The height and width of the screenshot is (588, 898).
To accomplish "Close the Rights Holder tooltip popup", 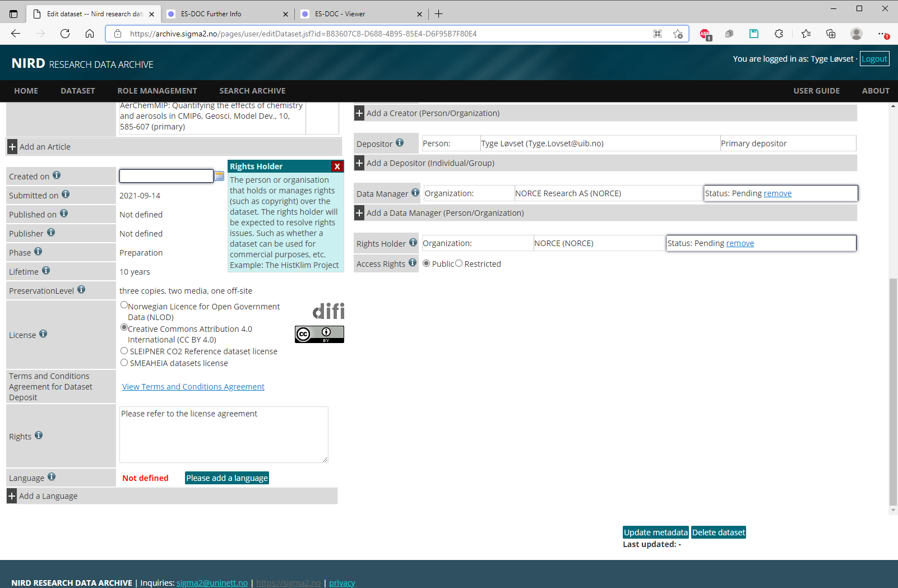I will (337, 166).
